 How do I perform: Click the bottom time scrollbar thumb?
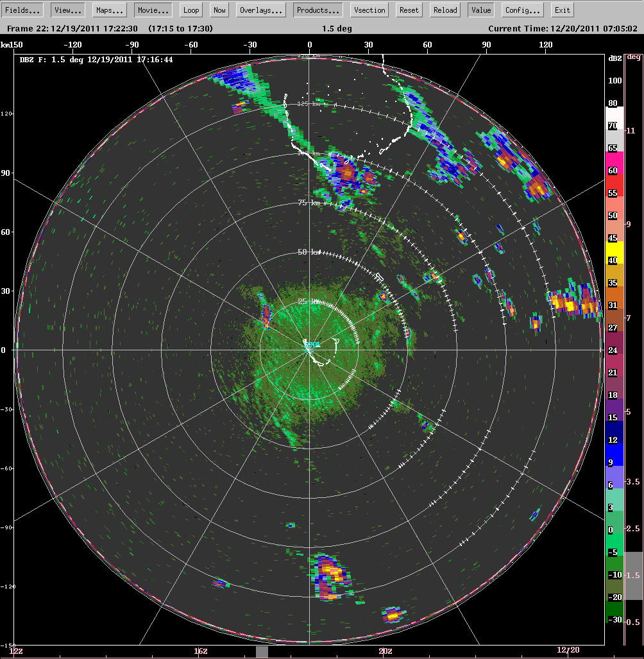coord(261,653)
